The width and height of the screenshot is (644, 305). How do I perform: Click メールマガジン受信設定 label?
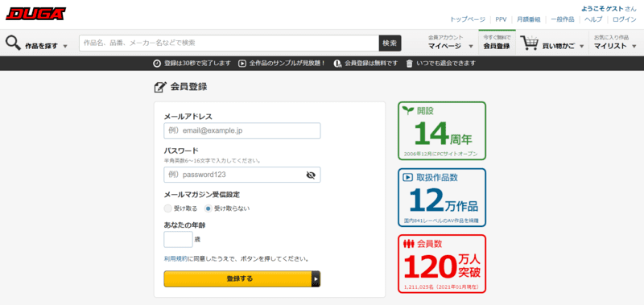click(202, 194)
